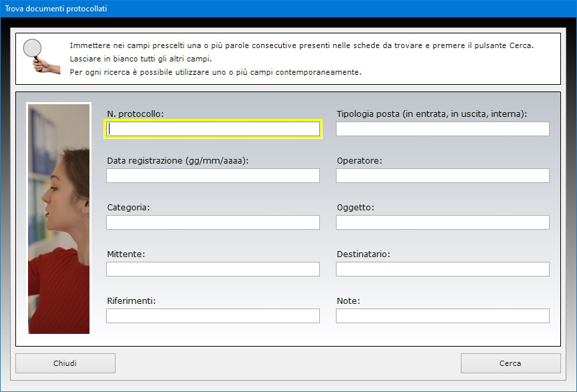Click the 'Lasciare in bianco tutti gli altri campi.' text

pyautogui.click(x=141, y=59)
